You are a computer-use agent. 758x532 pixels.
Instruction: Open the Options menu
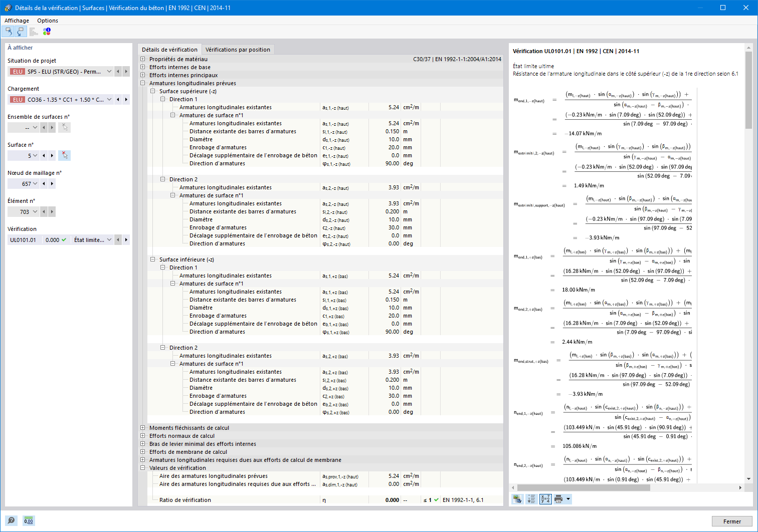[x=48, y=21]
